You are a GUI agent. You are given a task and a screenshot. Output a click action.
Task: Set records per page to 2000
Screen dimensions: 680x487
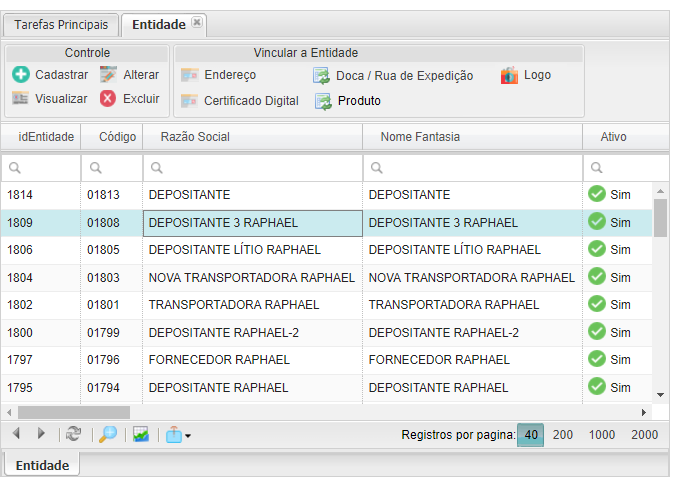point(645,435)
